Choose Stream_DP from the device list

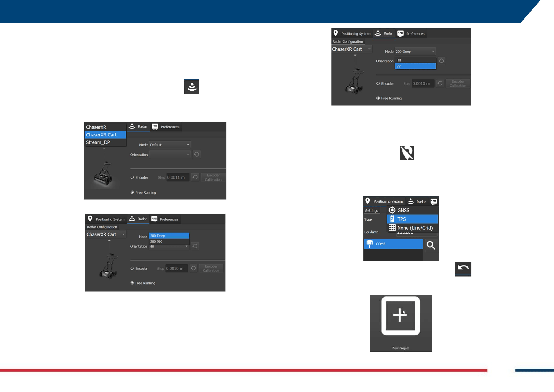point(105,142)
